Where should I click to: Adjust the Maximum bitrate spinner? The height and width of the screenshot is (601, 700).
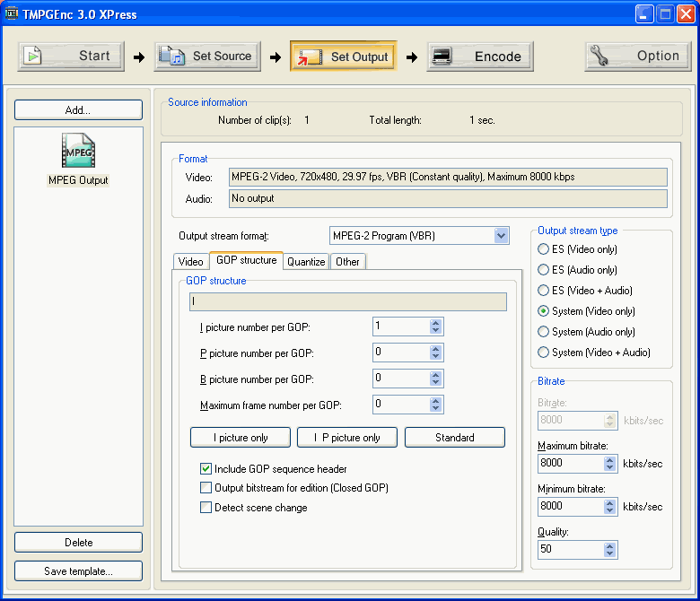click(610, 464)
